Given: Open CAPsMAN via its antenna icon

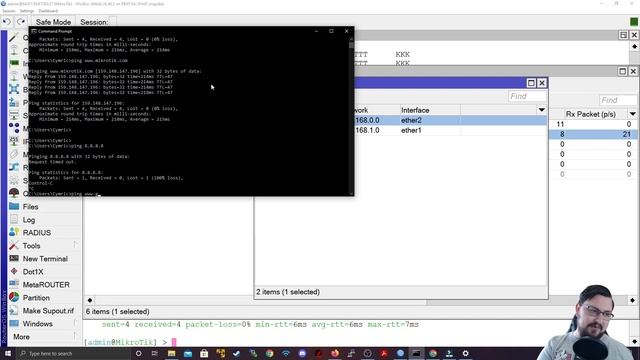Looking at the screenshot, I should click(x=14, y=51).
